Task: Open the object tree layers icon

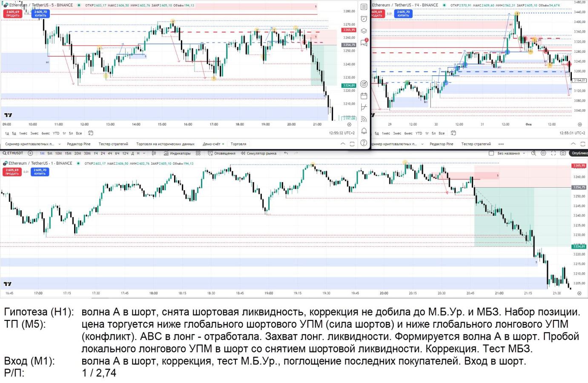Action: [x=364, y=31]
